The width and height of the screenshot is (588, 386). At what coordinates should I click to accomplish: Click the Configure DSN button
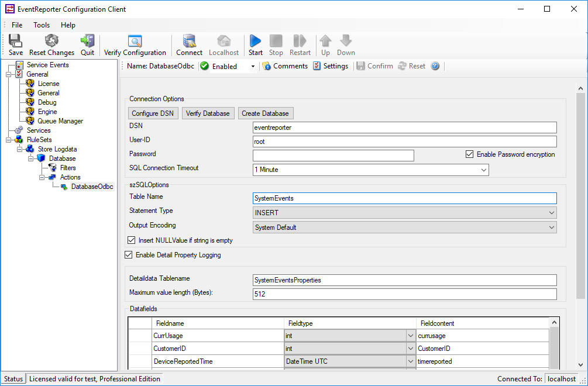click(x=153, y=113)
